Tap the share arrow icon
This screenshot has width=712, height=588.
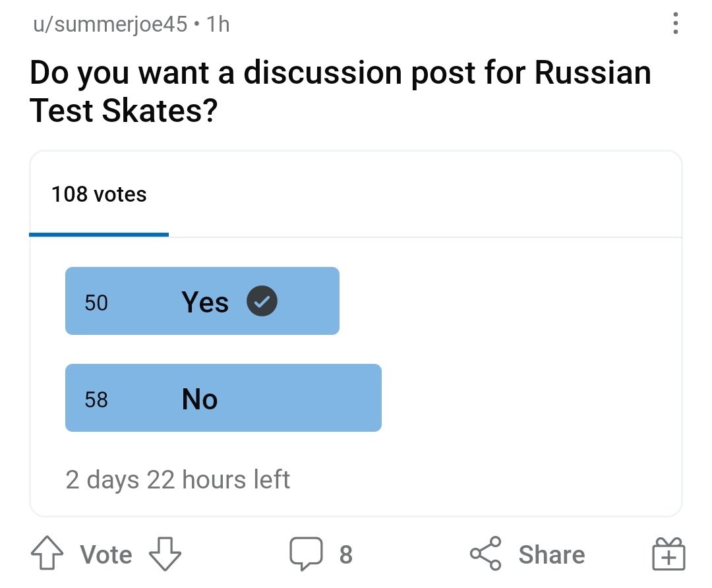[x=486, y=554]
